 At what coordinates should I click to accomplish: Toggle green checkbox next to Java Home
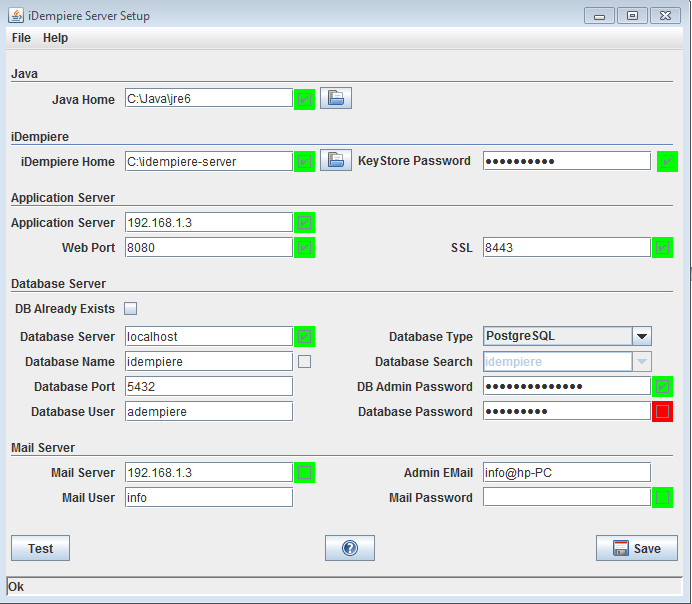pyautogui.click(x=305, y=99)
